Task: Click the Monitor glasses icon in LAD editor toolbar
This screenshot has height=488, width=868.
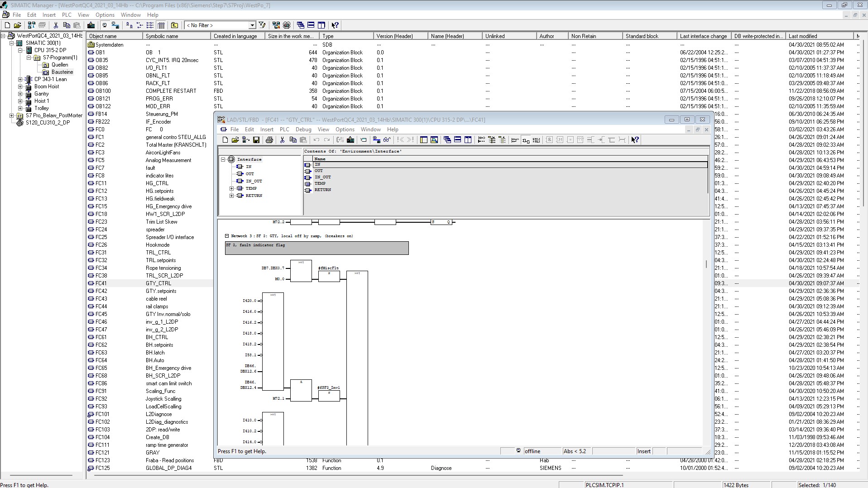Action: [x=387, y=140]
